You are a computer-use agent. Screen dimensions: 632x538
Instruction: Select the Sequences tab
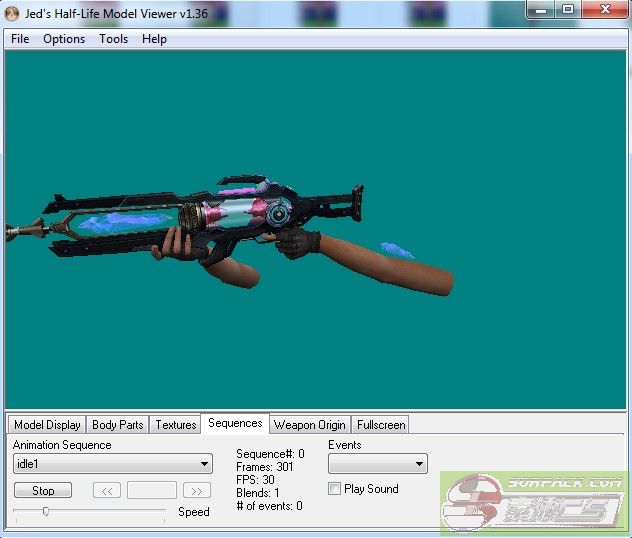[x=235, y=424]
